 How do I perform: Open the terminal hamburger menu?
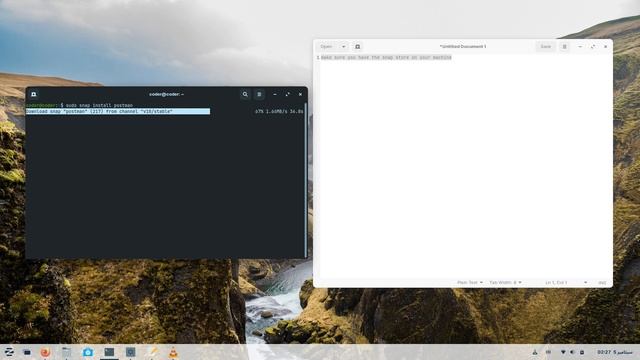point(259,94)
